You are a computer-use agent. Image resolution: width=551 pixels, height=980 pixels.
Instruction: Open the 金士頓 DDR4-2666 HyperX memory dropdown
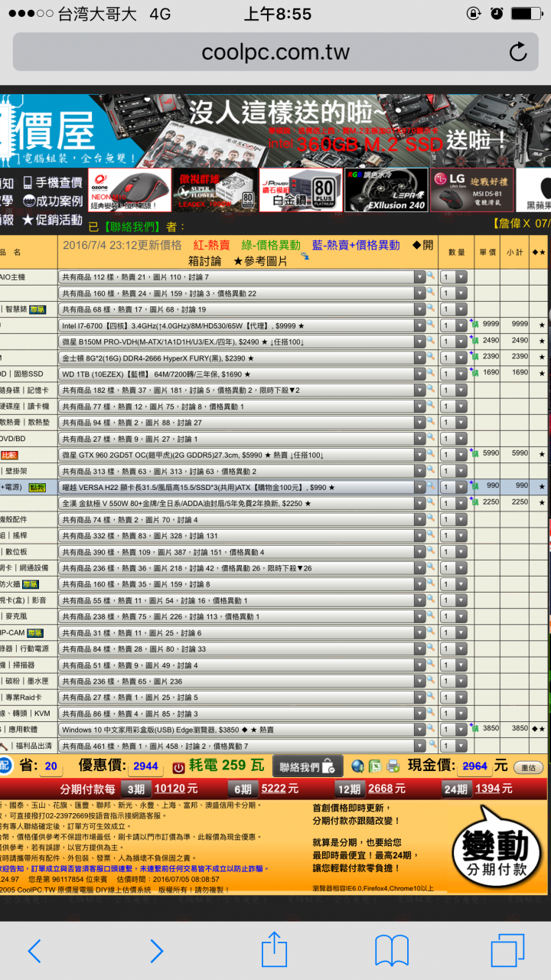click(242, 358)
